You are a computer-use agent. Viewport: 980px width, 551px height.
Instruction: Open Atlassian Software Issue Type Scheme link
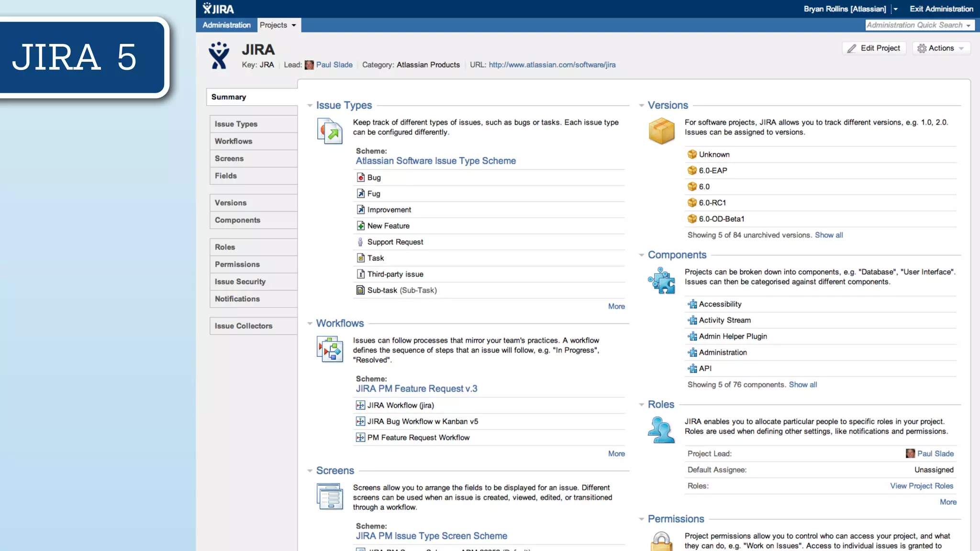point(435,161)
